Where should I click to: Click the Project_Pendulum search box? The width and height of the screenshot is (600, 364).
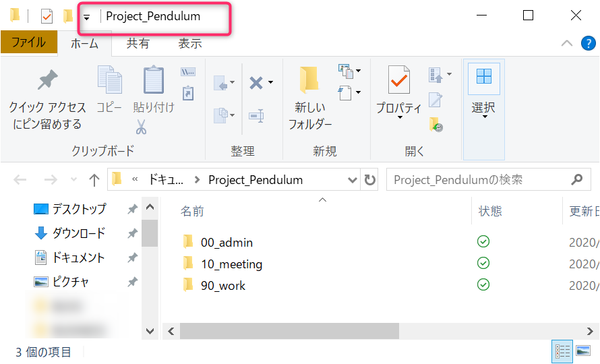(x=479, y=180)
